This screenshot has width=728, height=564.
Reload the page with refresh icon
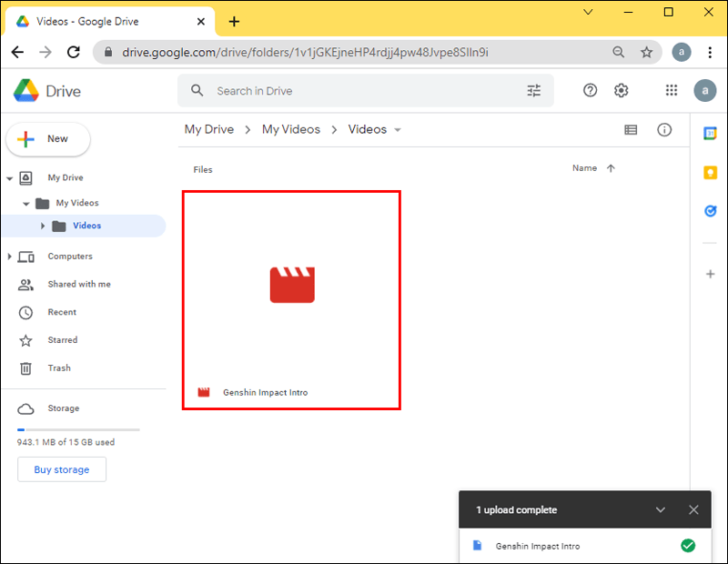74,52
